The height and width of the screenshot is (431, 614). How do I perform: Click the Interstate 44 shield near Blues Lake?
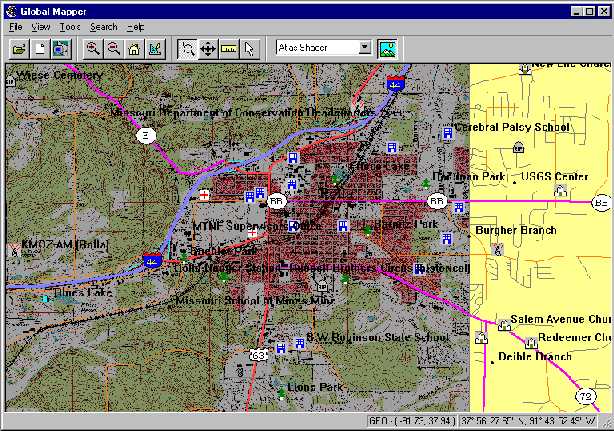152,260
